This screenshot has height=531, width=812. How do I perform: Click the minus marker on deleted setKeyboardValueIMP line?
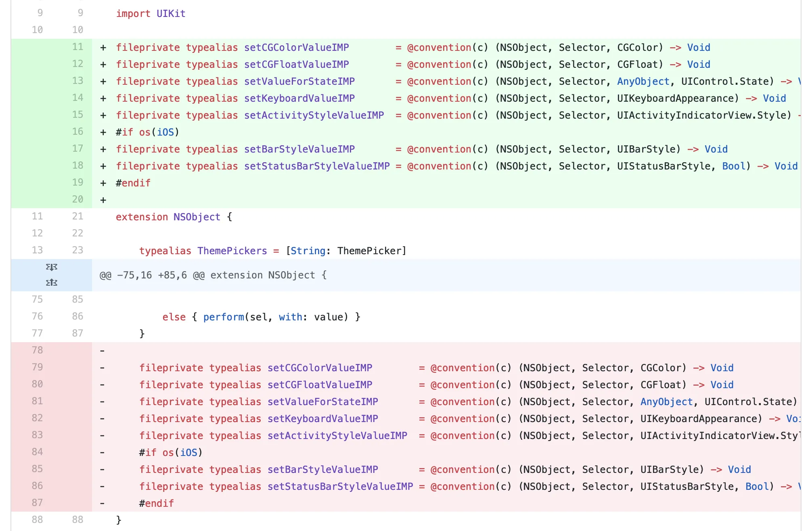coord(103,419)
